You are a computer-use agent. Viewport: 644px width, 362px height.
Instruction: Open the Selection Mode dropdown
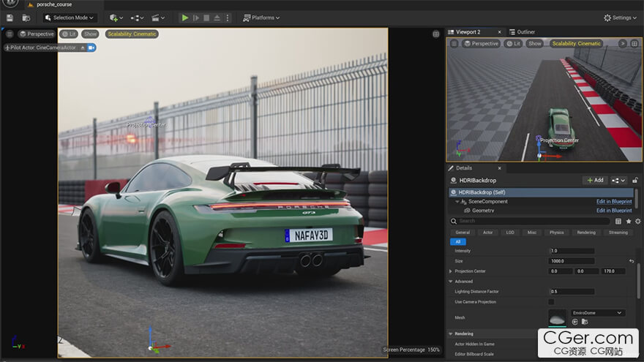(x=70, y=18)
